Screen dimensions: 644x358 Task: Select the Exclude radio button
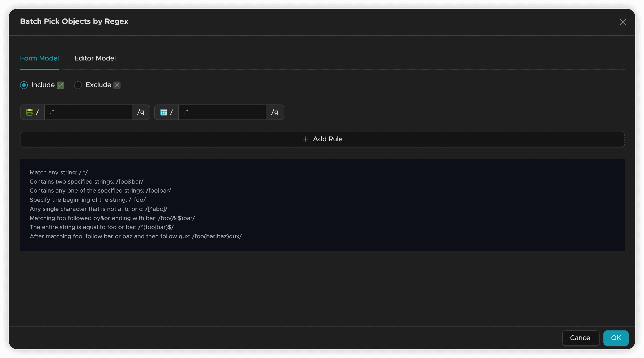[x=78, y=85]
